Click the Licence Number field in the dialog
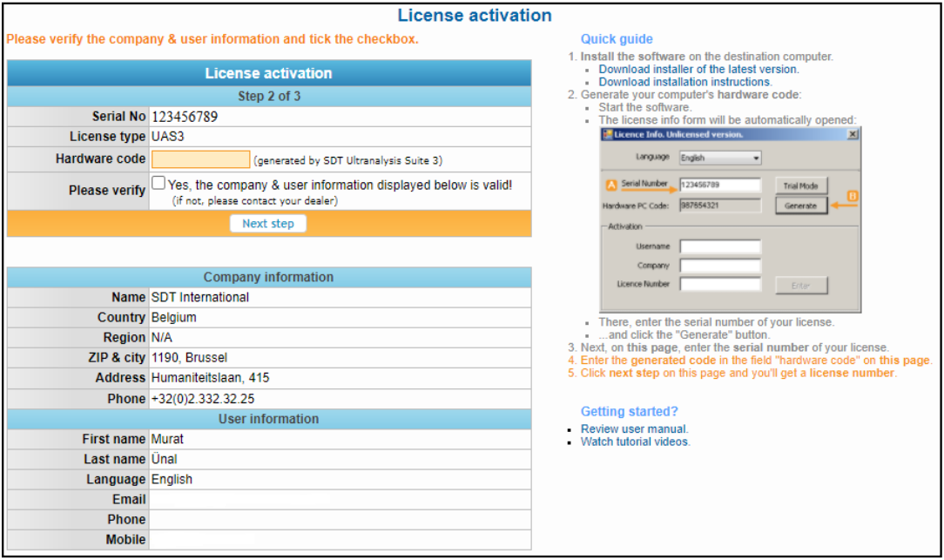944x560 pixels. (x=719, y=285)
